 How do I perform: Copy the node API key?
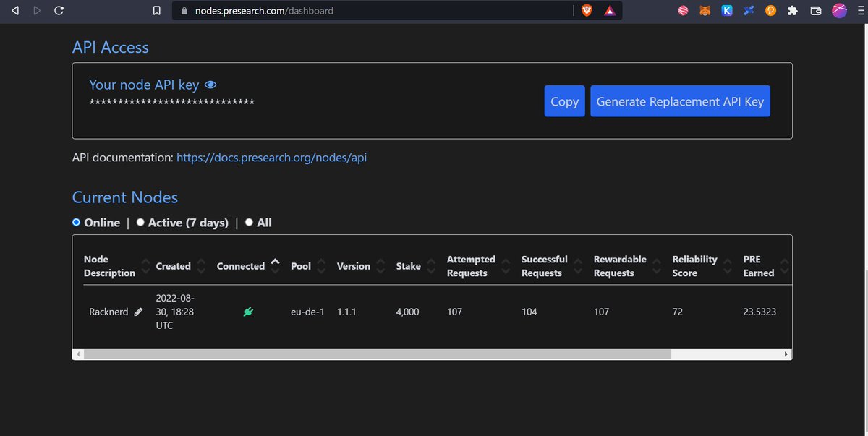click(x=564, y=101)
